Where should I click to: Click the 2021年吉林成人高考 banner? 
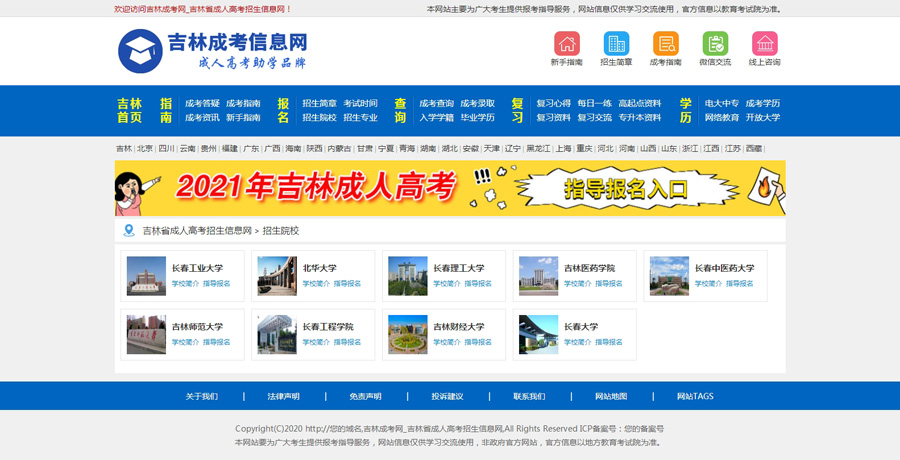coord(450,188)
